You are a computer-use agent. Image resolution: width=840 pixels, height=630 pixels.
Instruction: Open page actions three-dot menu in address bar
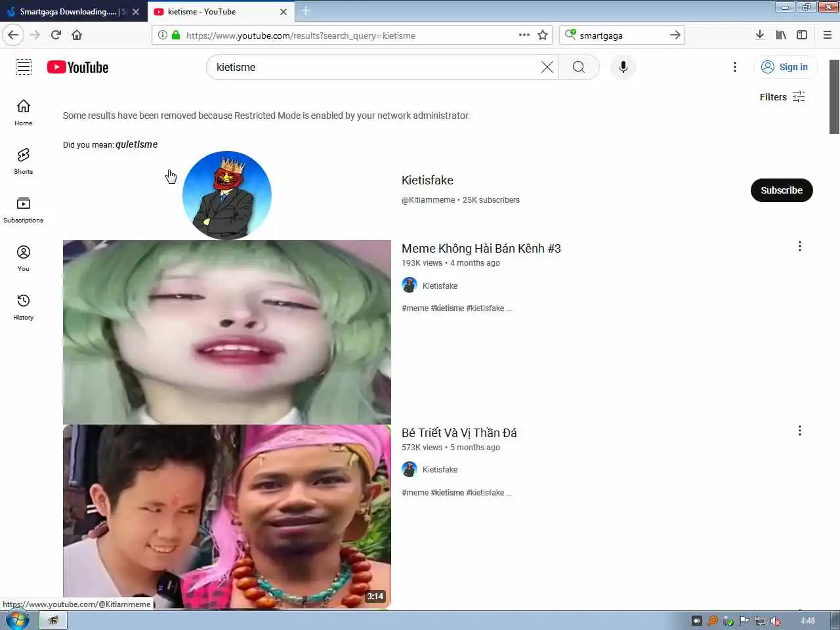[x=524, y=35]
